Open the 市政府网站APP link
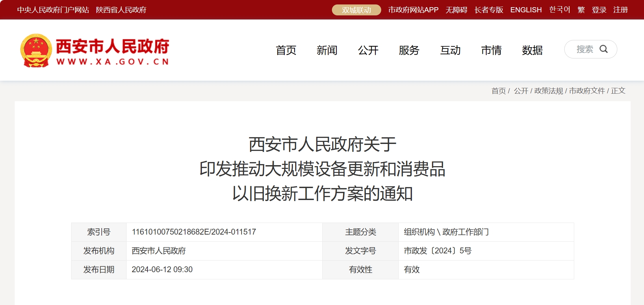Image resolution: width=644 pixels, height=305 pixels. point(413,10)
